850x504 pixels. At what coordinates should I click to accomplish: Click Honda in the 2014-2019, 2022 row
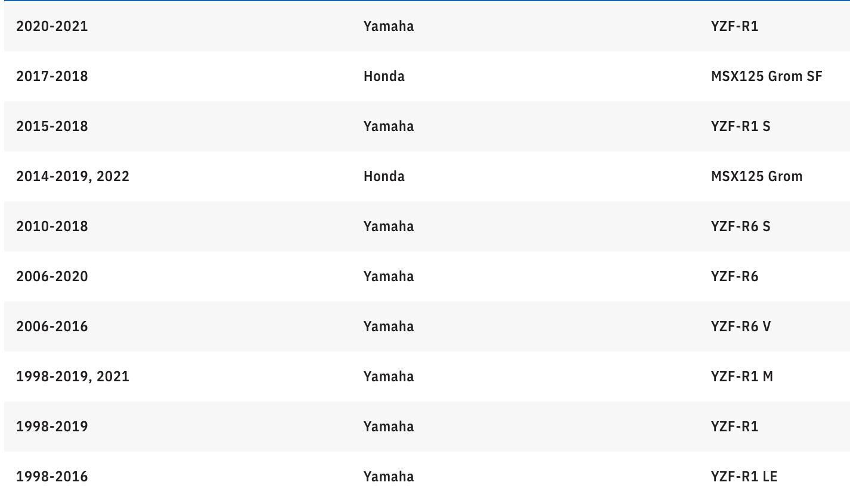coord(384,176)
